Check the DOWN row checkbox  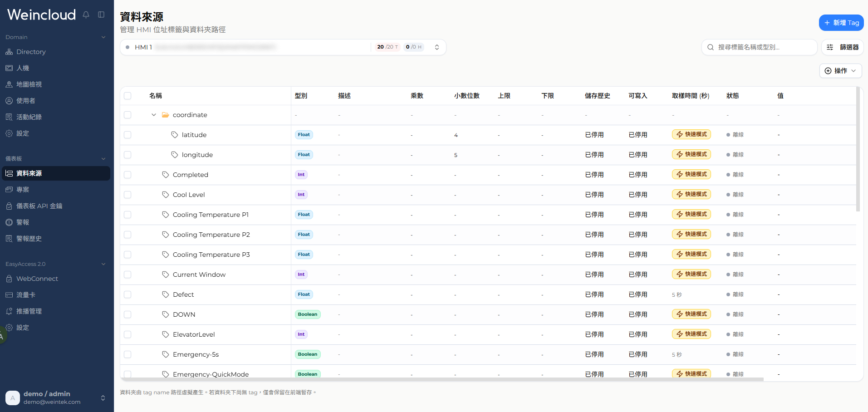[x=128, y=314]
